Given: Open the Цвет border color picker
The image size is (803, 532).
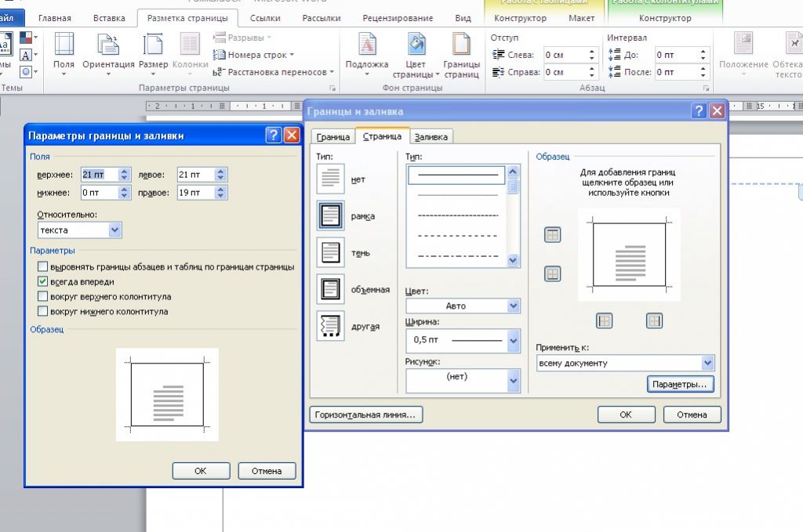Looking at the screenshot, I should tap(514, 306).
